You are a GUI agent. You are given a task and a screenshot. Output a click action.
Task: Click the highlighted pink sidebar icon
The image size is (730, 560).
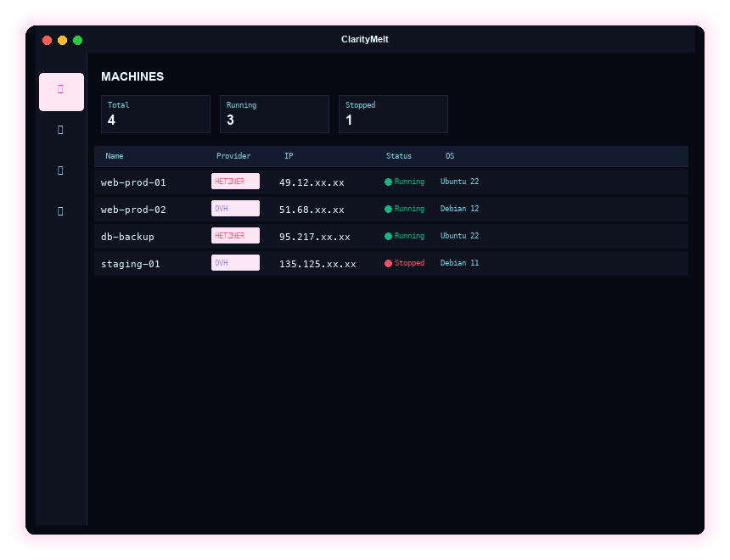click(x=61, y=92)
